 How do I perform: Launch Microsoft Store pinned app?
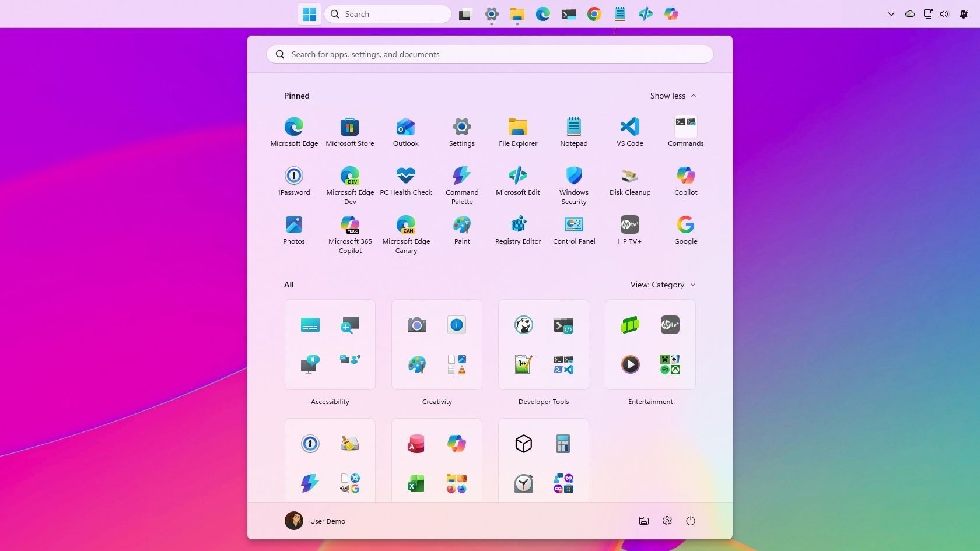pos(350,132)
